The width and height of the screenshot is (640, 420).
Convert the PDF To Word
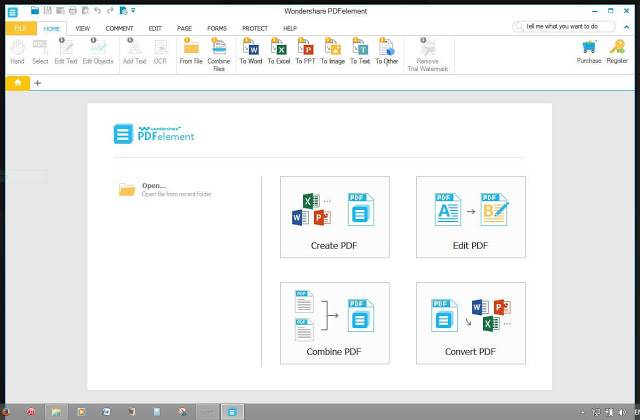tap(251, 52)
